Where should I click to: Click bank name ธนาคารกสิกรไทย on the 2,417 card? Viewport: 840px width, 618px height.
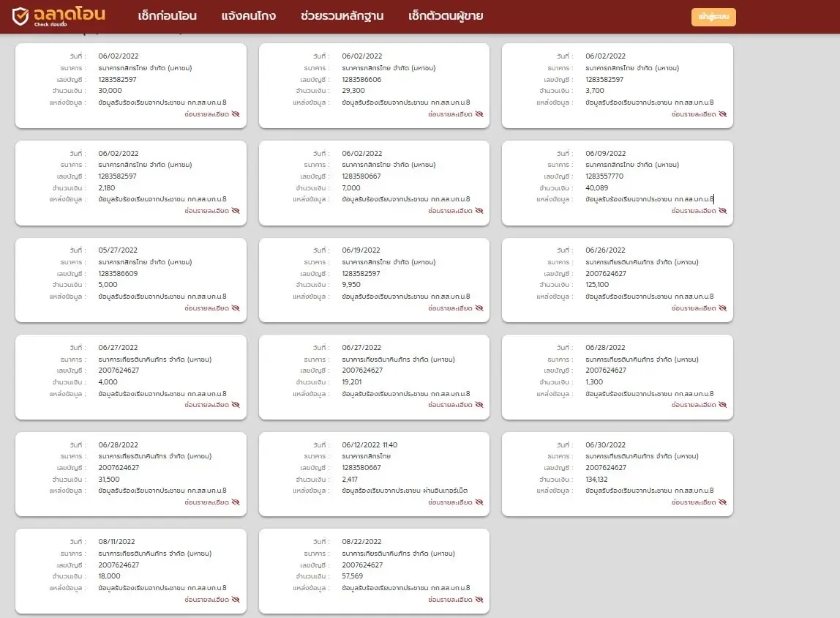(x=366, y=456)
